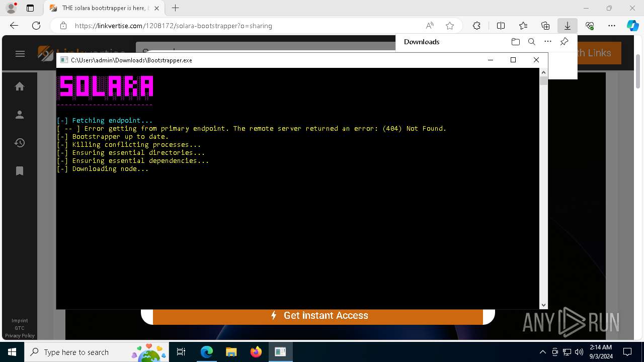644x362 pixels.
Task: Open Collections in the Edge toolbar
Action: click(x=545, y=26)
